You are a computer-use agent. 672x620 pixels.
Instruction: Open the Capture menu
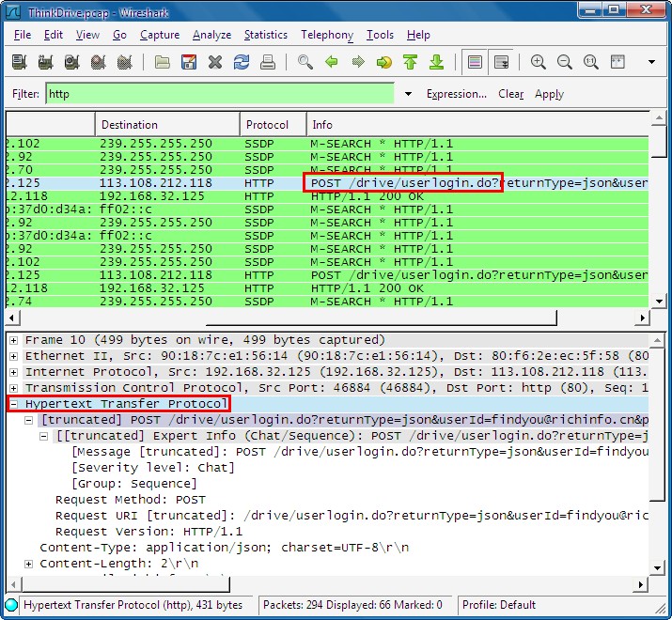(160, 35)
